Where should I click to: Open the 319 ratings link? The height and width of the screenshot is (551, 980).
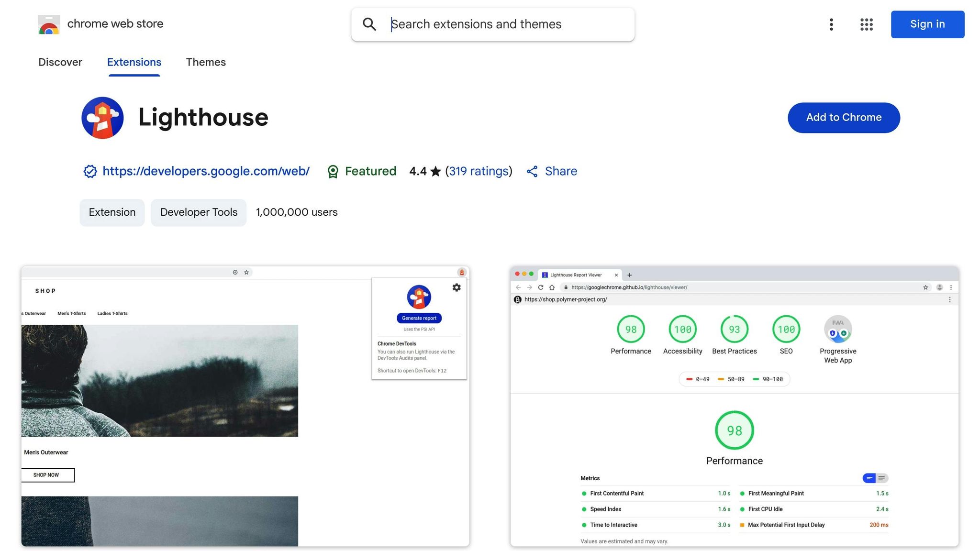[x=479, y=171]
